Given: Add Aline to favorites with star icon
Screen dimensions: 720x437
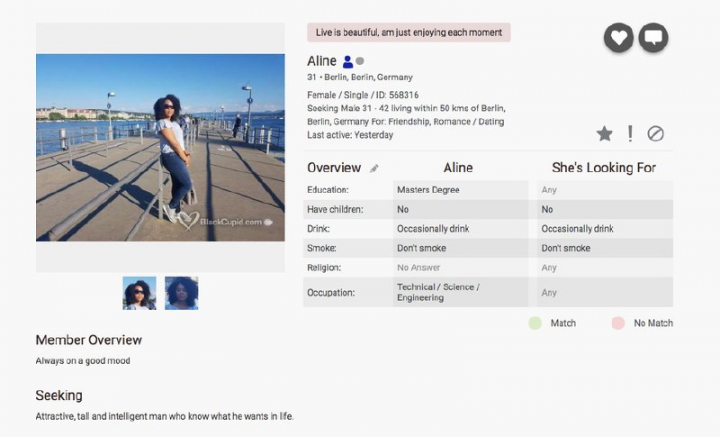Looking at the screenshot, I should (x=604, y=133).
